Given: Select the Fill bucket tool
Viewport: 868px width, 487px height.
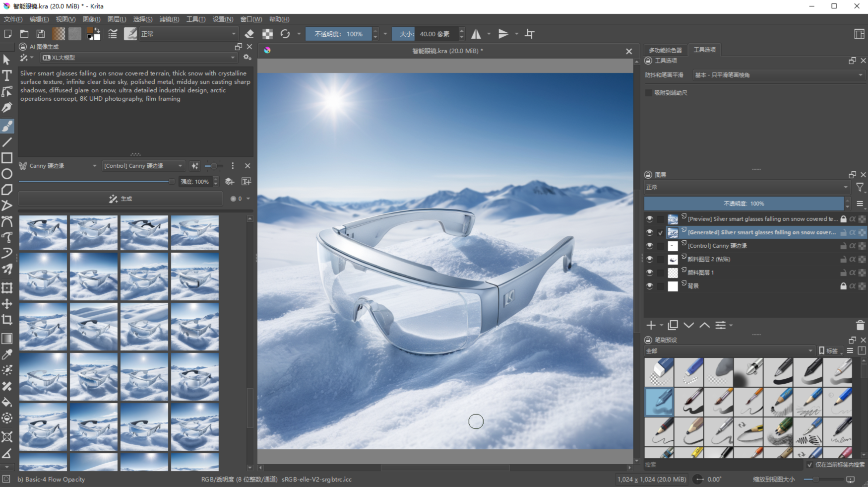Looking at the screenshot, I should click(x=7, y=402).
